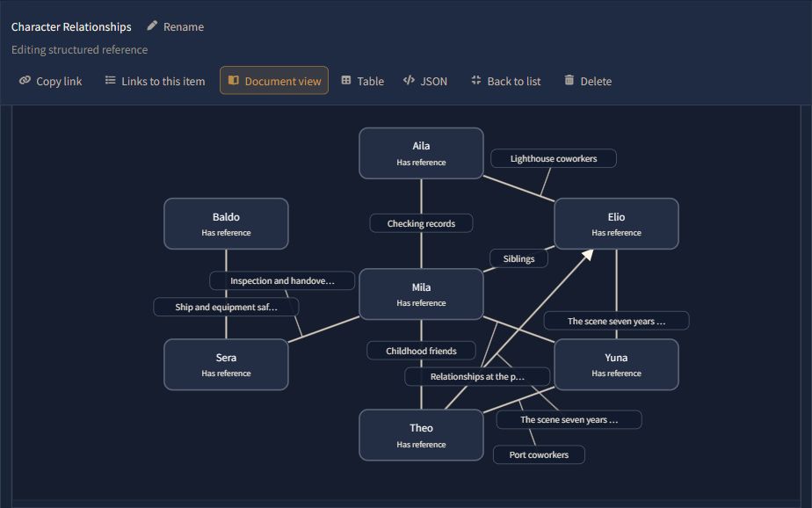The width and height of the screenshot is (812, 508).
Task: Click the Delete trash can icon
Action: coord(569,80)
